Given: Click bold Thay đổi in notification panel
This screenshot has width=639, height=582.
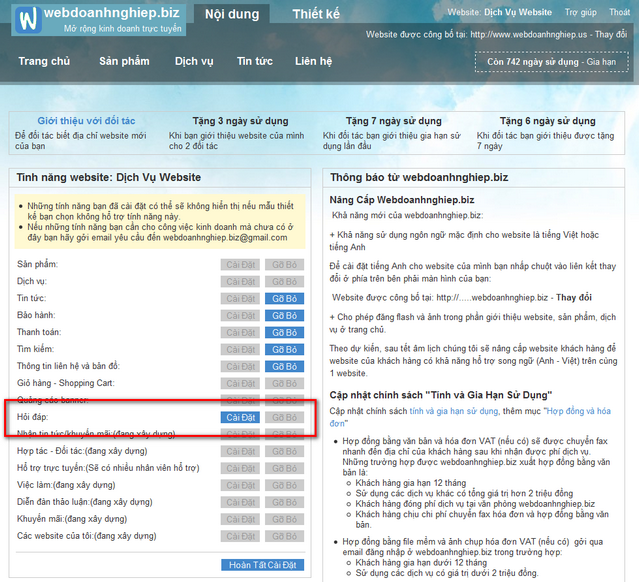Looking at the screenshot, I should tap(574, 298).
